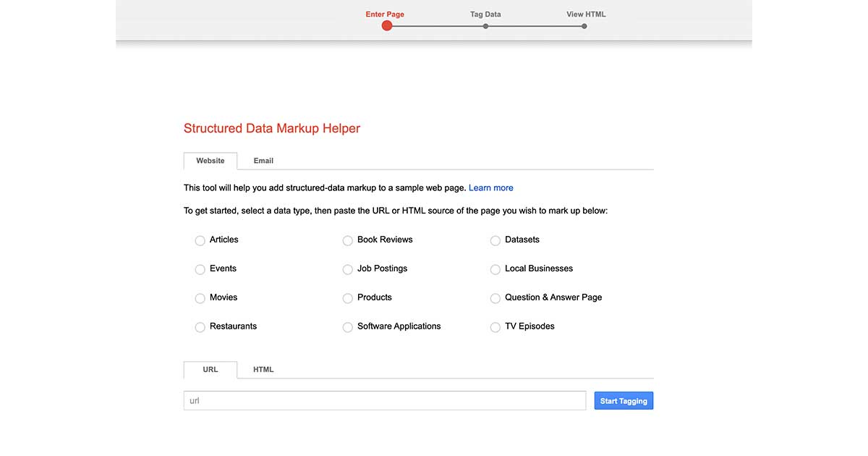Image resolution: width=868 pixels, height=456 pixels.
Task: Click the Start Tagging button
Action: (x=624, y=401)
